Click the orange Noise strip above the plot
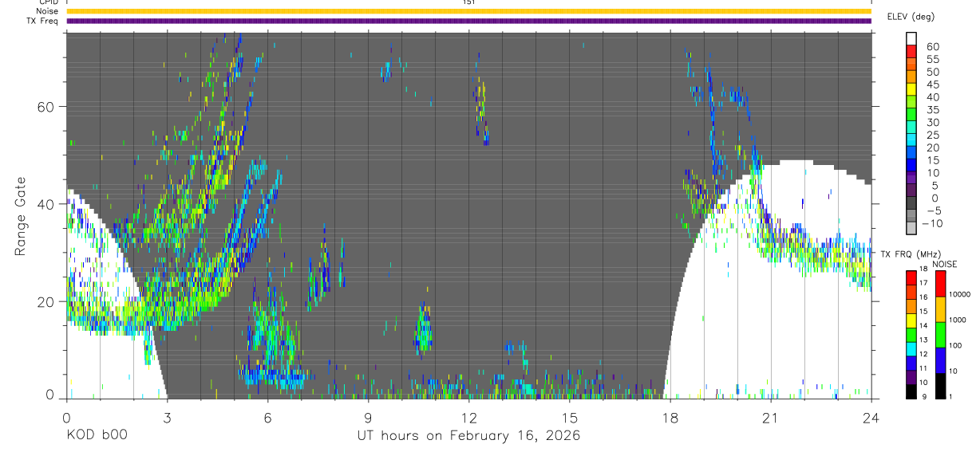Screen dimensions: 980x452 [x=468, y=11]
